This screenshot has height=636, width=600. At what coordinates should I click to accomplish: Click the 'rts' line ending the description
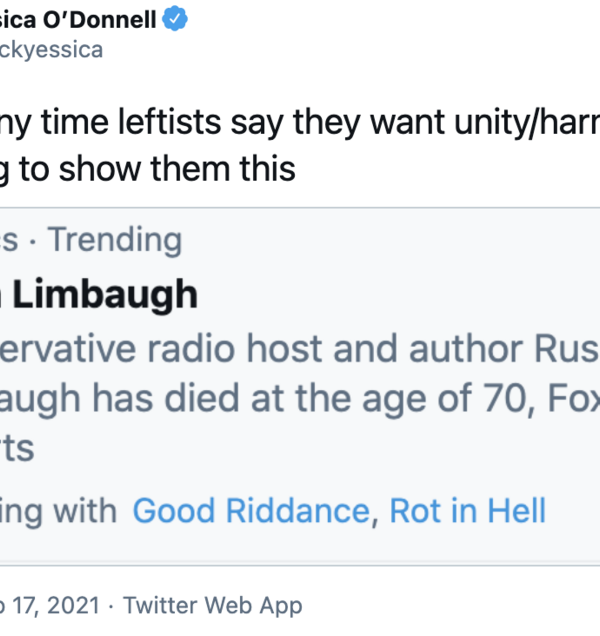pyautogui.click(x=18, y=449)
